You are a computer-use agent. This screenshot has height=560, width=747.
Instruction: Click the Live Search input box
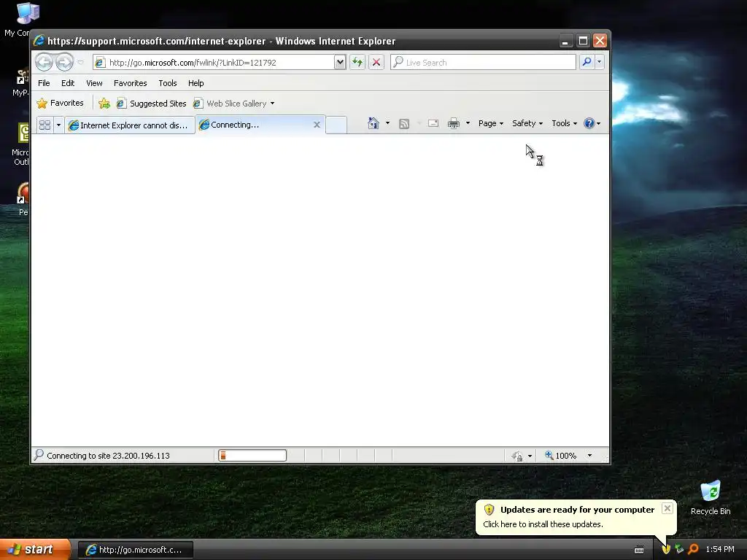click(483, 63)
